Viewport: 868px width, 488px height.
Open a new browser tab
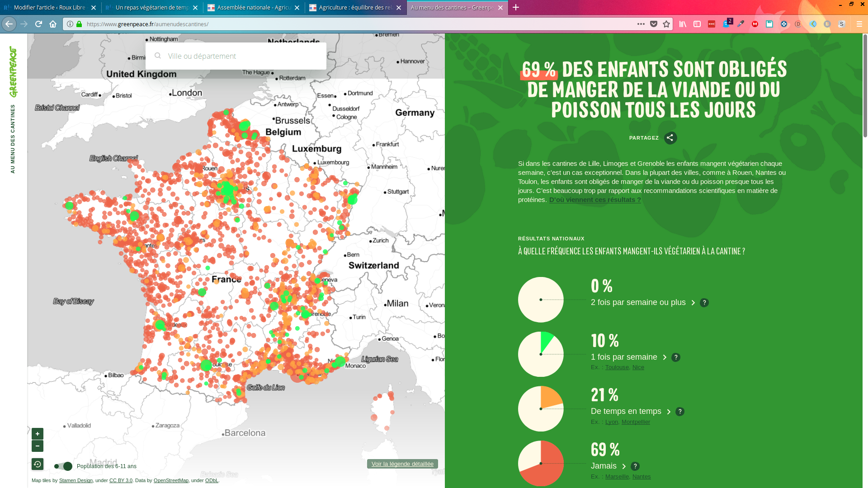pyautogui.click(x=516, y=7)
